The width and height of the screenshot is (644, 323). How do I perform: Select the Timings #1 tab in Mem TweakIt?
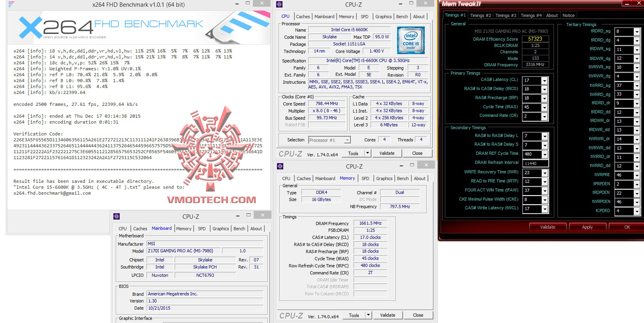tap(455, 15)
